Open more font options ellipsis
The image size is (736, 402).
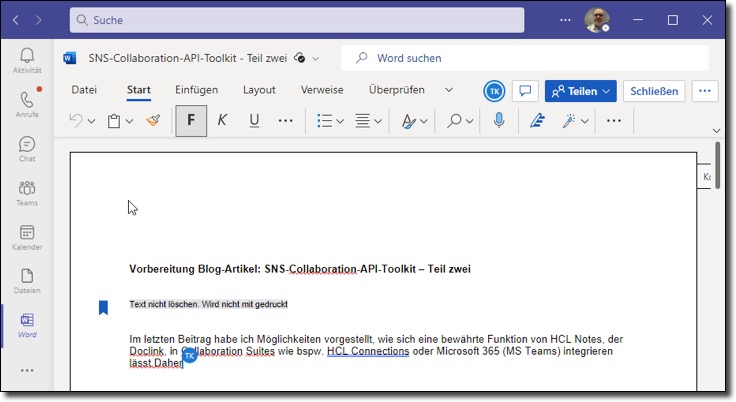(285, 121)
